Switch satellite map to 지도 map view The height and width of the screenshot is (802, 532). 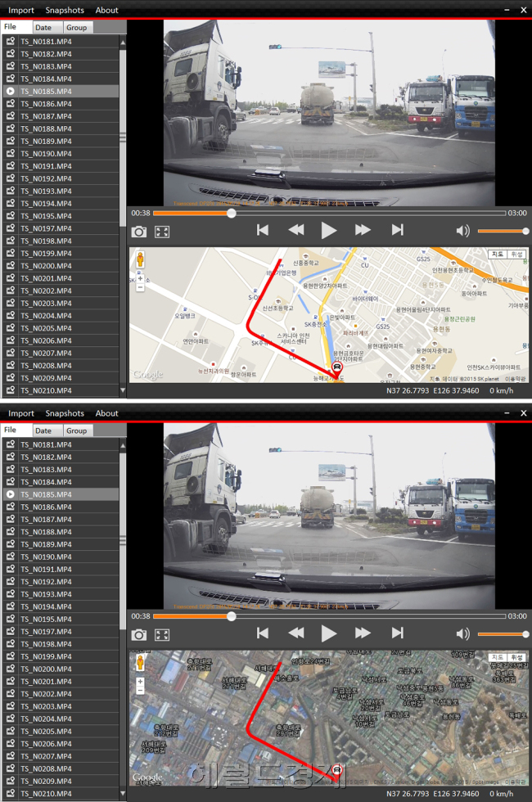pyautogui.click(x=498, y=657)
